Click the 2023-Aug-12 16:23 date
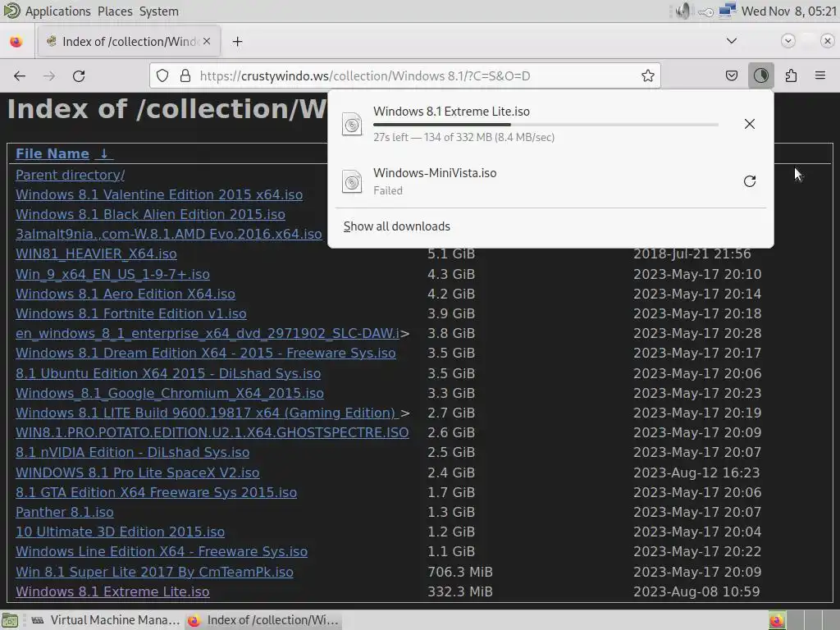Image resolution: width=840 pixels, height=630 pixels. click(696, 473)
